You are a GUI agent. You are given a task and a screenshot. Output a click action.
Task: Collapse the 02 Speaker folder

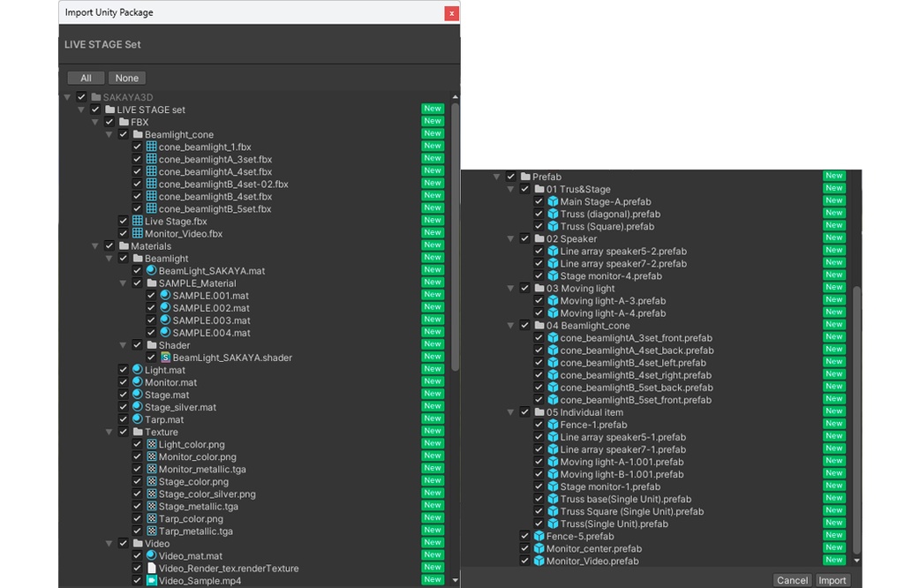(x=510, y=238)
